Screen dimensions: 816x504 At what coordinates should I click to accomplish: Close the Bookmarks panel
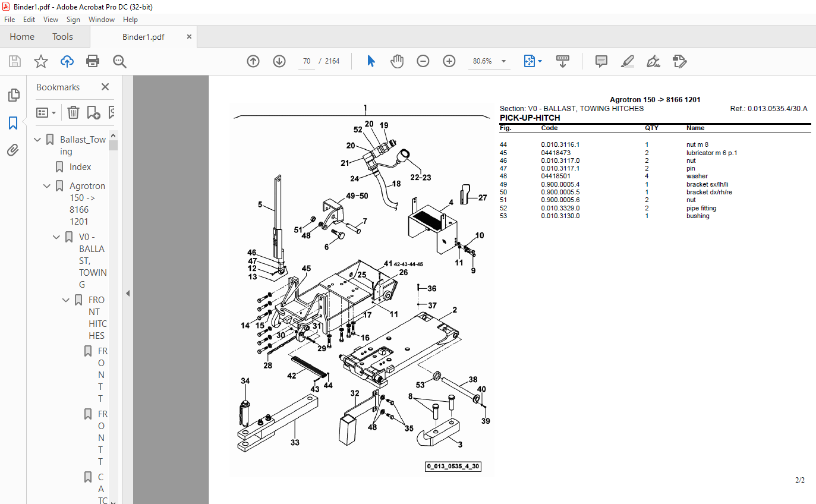pos(105,87)
